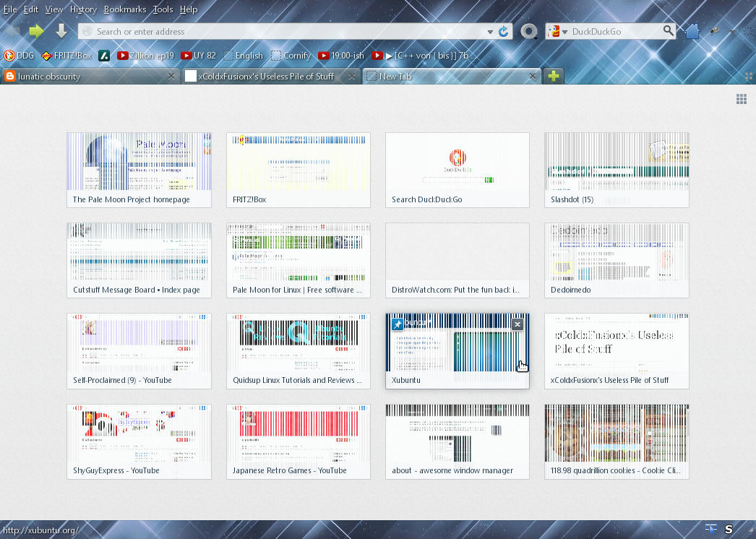Unpin the Xubuntu tile pin icon
Screen dimensions: 756x539
coord(398,324)
